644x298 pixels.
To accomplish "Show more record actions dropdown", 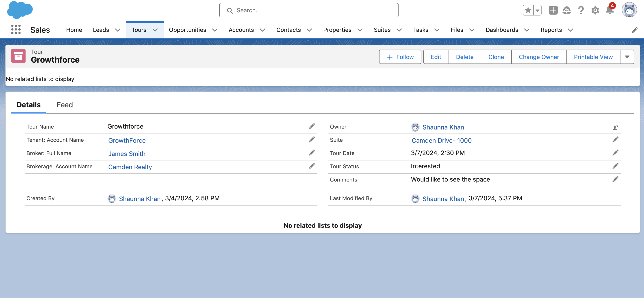I will click(x=627, y=57).
